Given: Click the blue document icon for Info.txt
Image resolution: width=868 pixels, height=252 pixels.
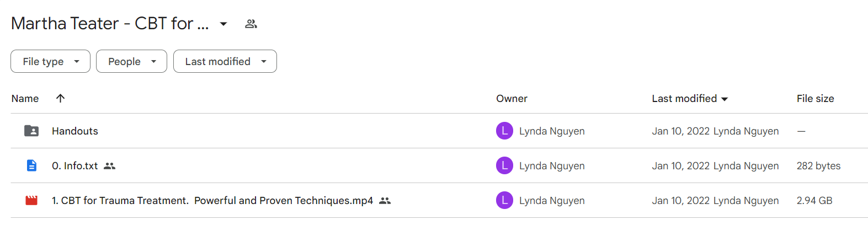Looking at the screenshot, I should [x=31, y=165].
